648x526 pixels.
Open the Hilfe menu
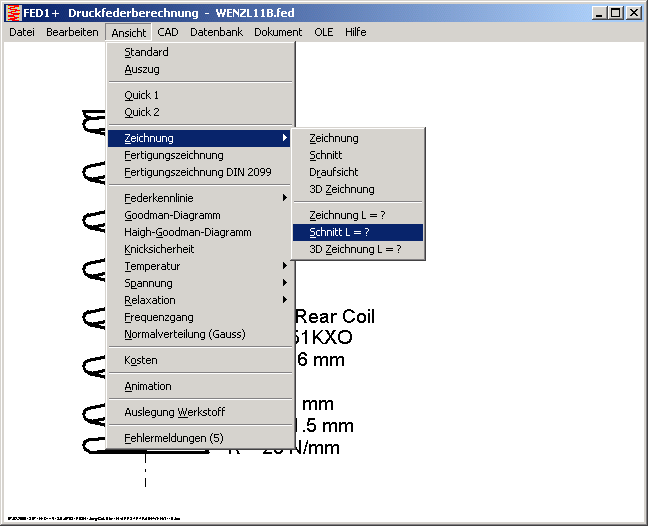point(355,32)
